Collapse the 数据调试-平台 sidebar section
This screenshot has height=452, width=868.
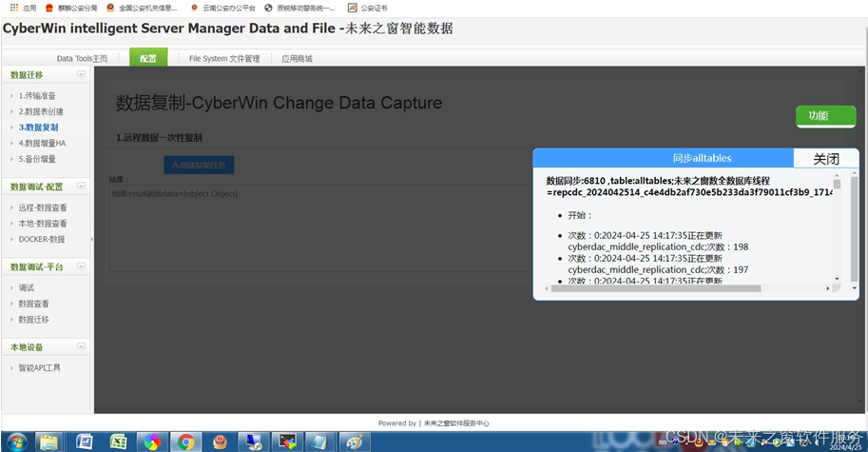click(82, 265)
